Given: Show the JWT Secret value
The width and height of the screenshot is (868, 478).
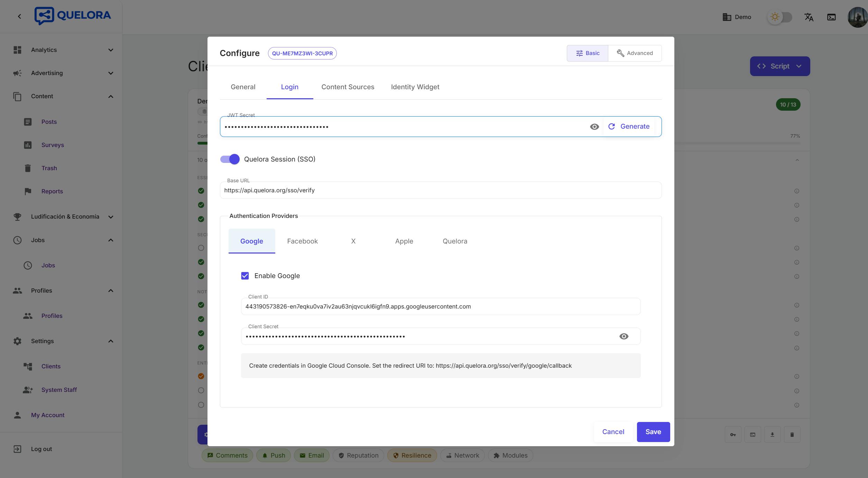Looking at the screenshot, I should click(594, 127).
